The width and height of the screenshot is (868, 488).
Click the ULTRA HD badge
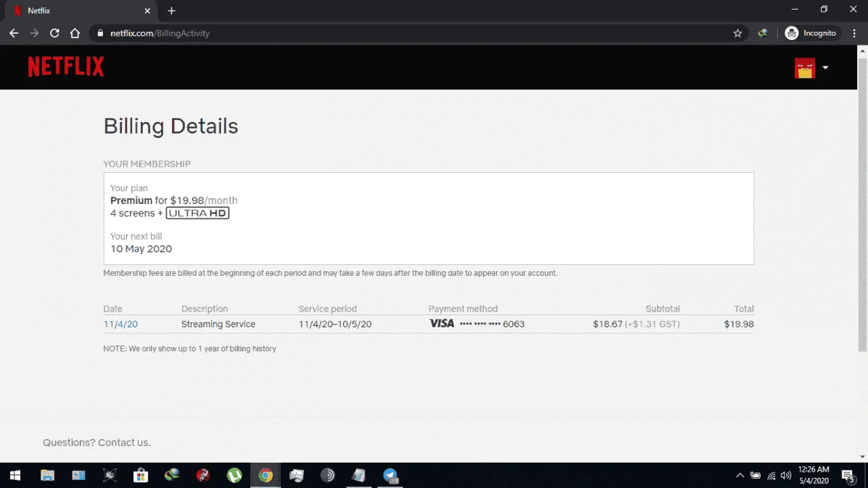[x=197, y=213]
